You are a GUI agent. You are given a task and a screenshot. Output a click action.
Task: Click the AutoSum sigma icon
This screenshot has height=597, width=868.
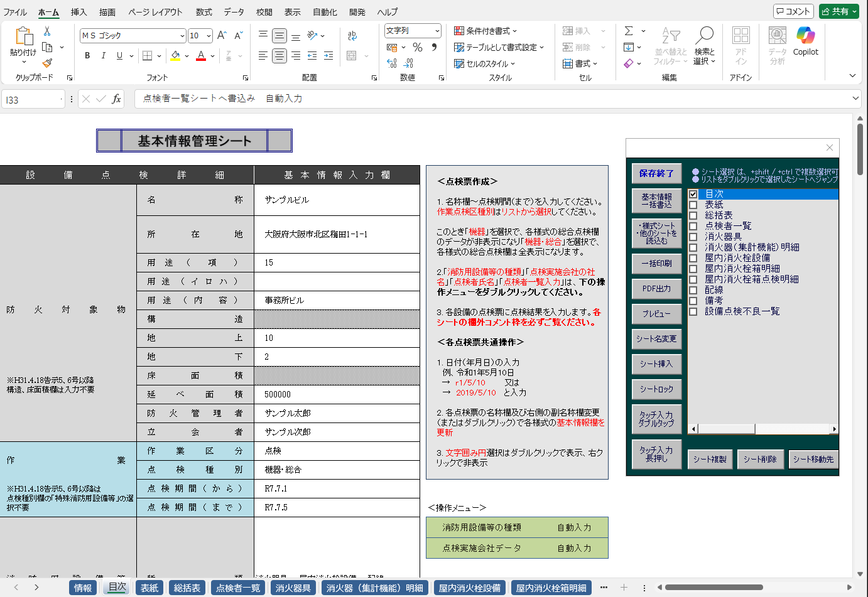629,31
